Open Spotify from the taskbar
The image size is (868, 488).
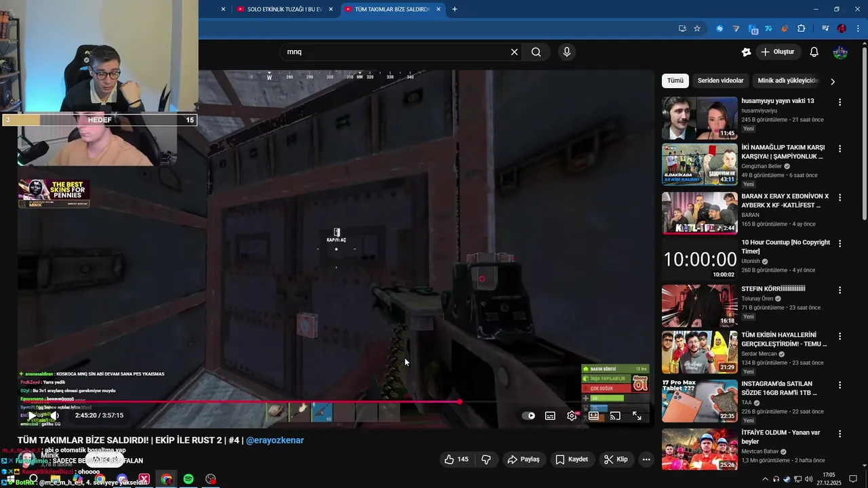tap(189, 479)
